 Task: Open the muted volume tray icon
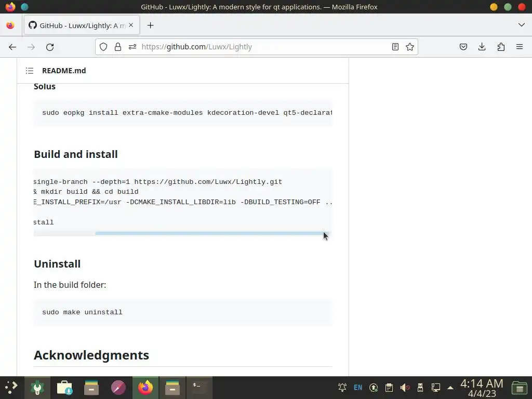405,388
